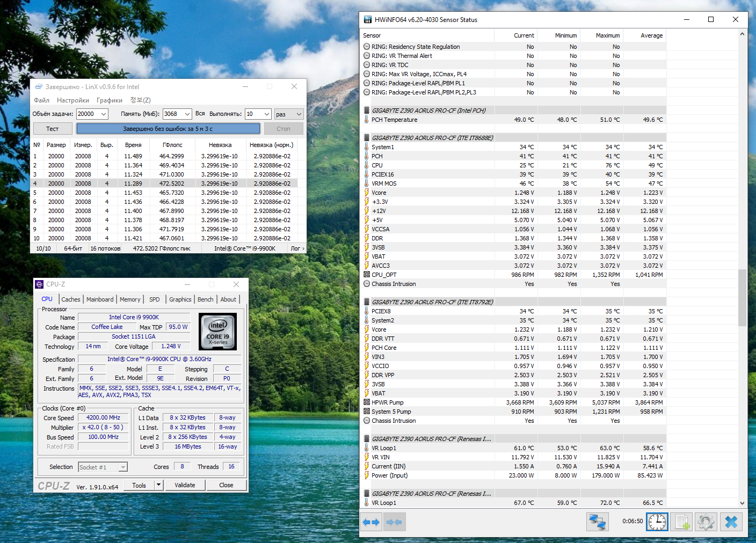Click the thermometer icon next to System1
756x543 pixels.
coord(367,147)
